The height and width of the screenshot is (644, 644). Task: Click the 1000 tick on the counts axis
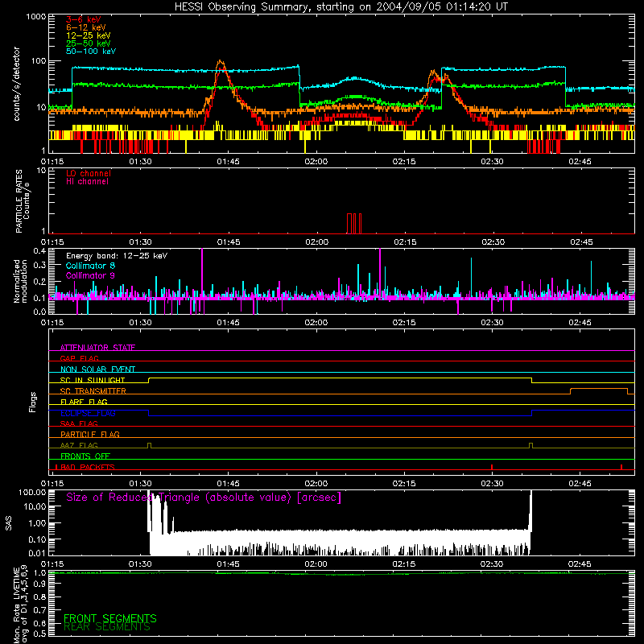pyautogui.click(x=35, y=17)
